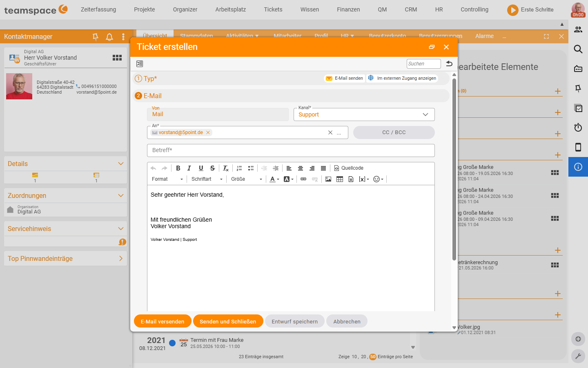Increase indent in email editor
Viewport: 588px width, 368px height.
tap(276, 168)
